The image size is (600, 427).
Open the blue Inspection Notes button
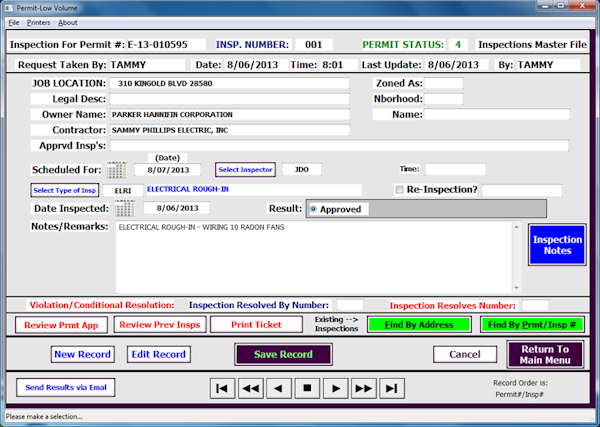(x=557, y=245)
